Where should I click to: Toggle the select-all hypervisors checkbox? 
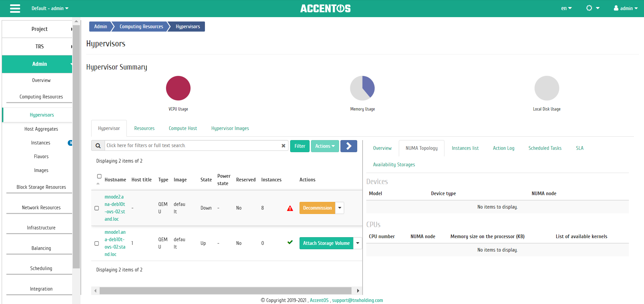coord(99,176)
